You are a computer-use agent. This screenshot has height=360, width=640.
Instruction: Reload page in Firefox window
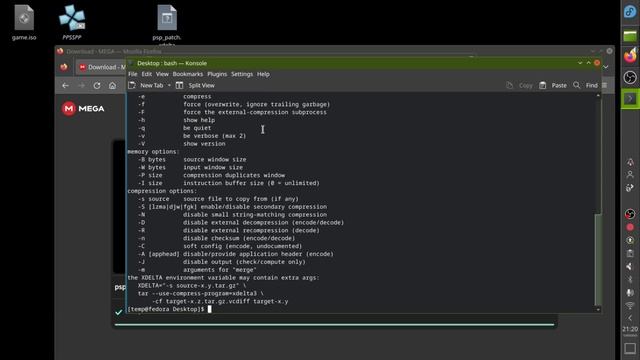click(x=97, y=85)
